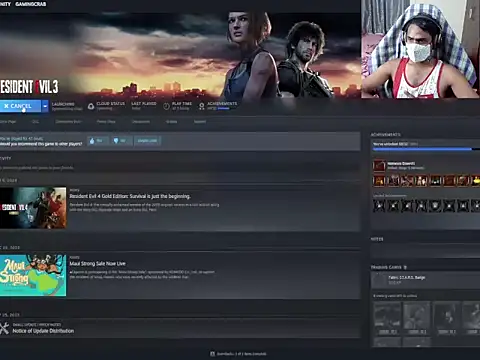The image size is (480, 360).
Task: Click the Achievements trophy icon in header
Action: pyautogui.click(x=201, y=106)
